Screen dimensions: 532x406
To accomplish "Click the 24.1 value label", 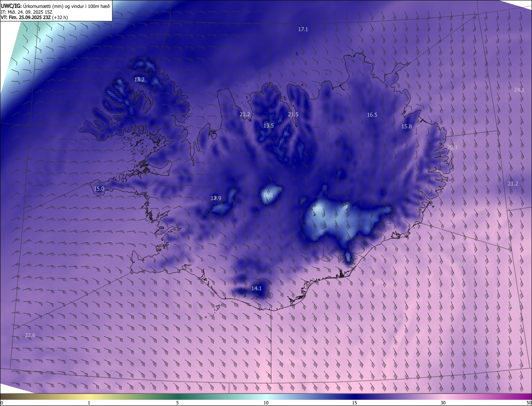I will pyautogui.click(x=519, y=90).
